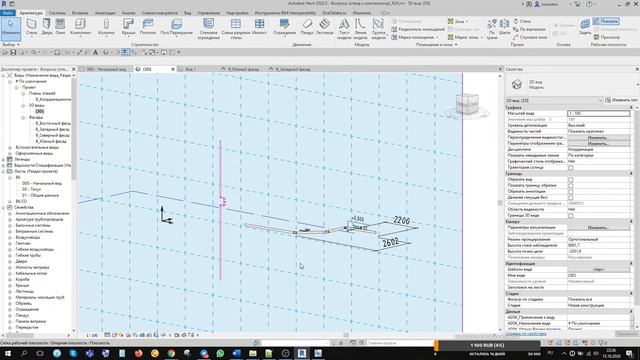This screenshot has height=360, width=640.
Task: Select the Ceiling (Потолок) tool
Action: coord(148,27)
